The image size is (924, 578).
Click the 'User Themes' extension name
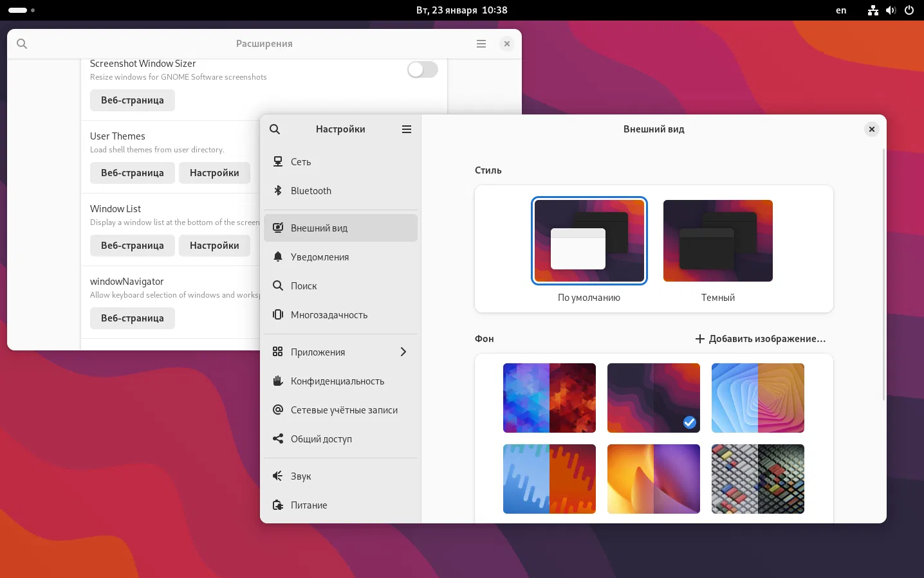(x=118, y=136)
